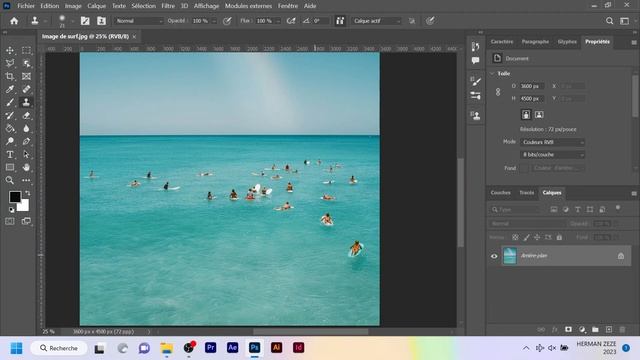Switch to the Couches tab

coord(500,193)
